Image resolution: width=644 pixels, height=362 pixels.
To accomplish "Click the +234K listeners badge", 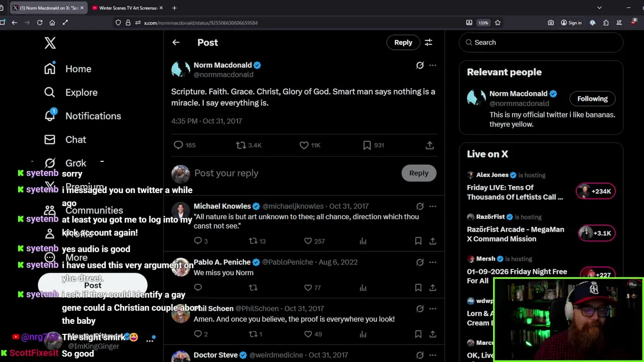I will 596,191.
